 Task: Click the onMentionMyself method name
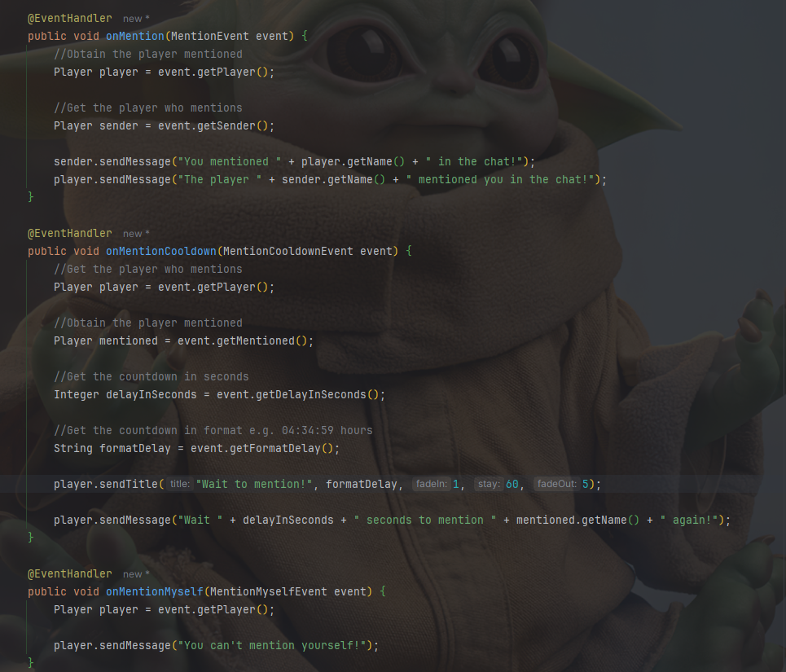point(155,592)
